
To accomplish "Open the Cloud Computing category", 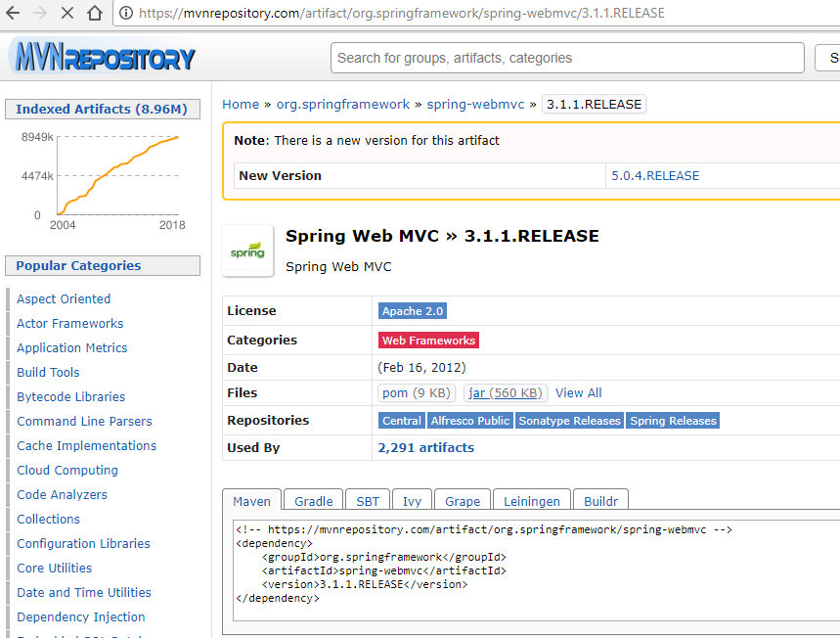I will pos(67,471).
